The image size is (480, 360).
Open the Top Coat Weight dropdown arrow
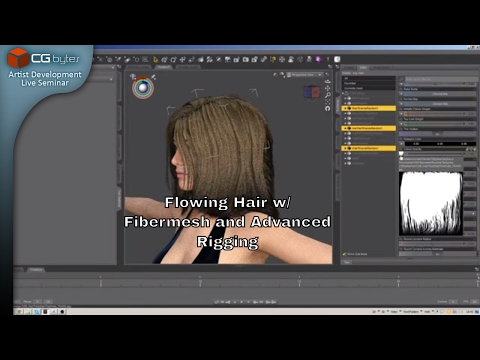401,124
